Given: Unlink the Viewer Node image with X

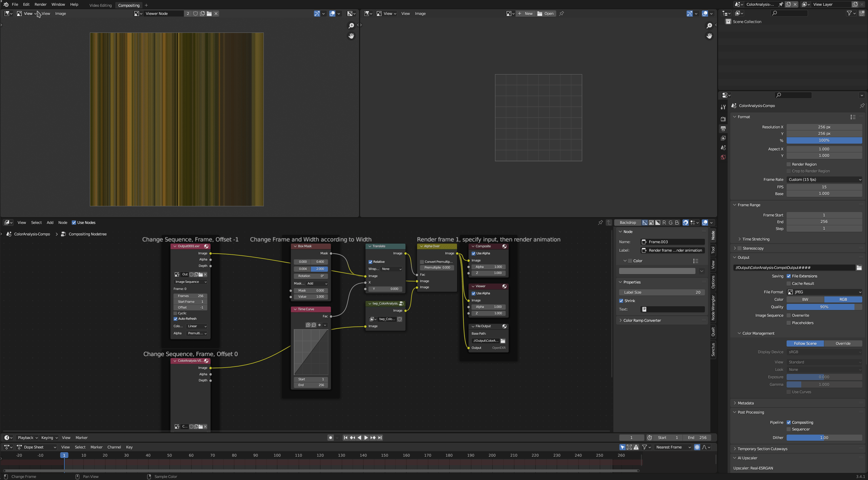Looking at the screenshot, I should coord(216,14).
